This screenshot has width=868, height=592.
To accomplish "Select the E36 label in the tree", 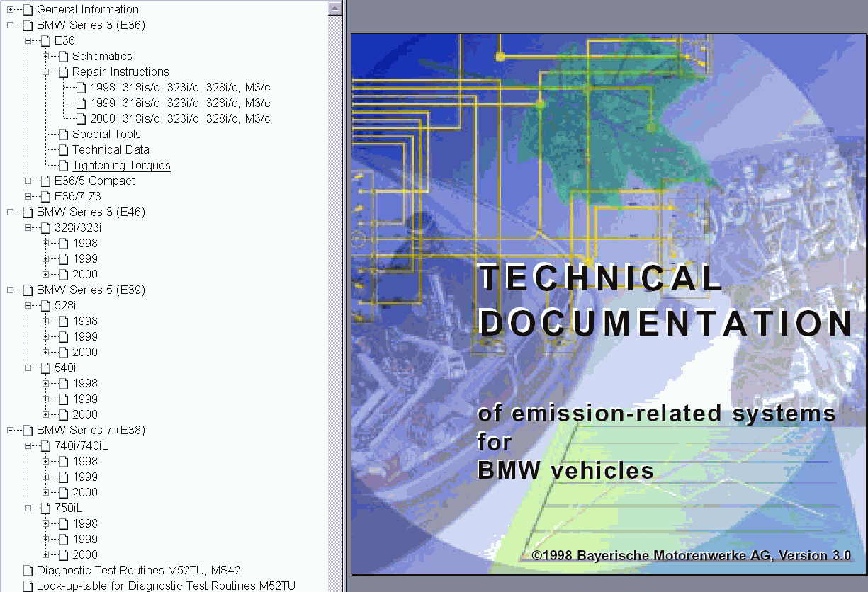I will [x=64, y=41].
